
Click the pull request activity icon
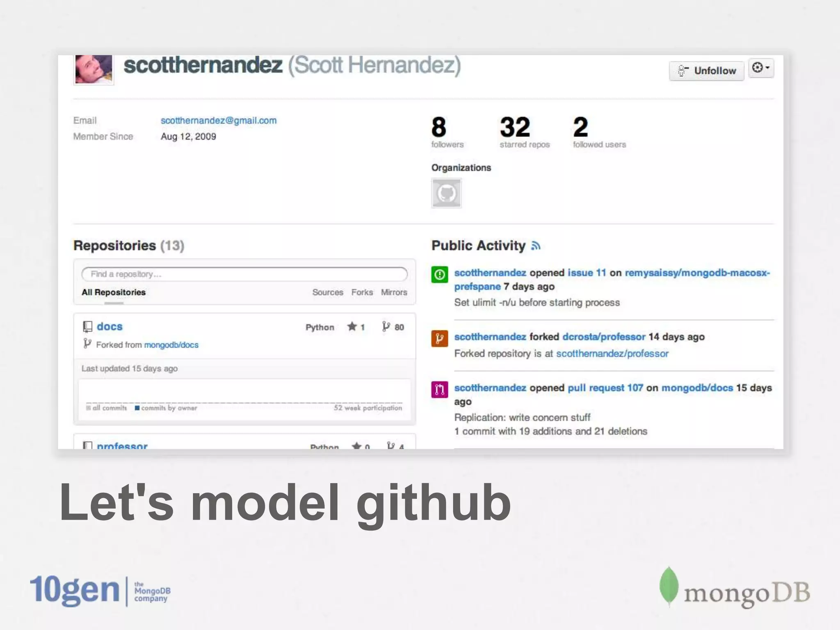pyautogui.click(x=439, y=390)
